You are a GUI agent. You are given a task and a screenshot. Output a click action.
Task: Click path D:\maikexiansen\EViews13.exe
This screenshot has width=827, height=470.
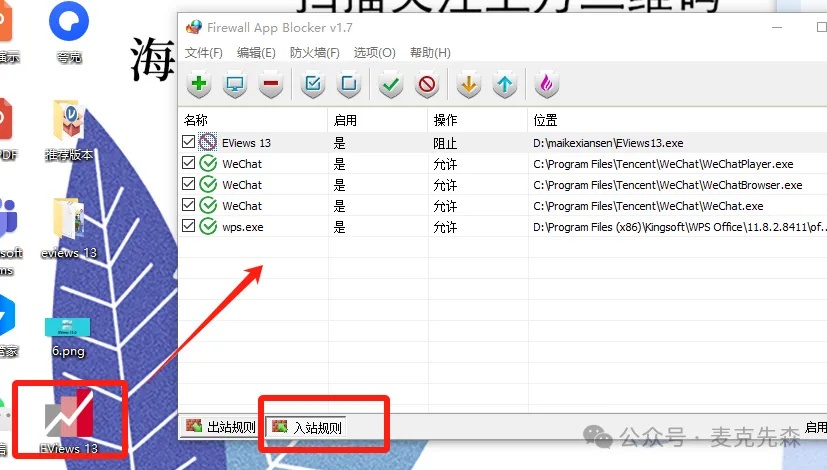click(x=608, y=143)
